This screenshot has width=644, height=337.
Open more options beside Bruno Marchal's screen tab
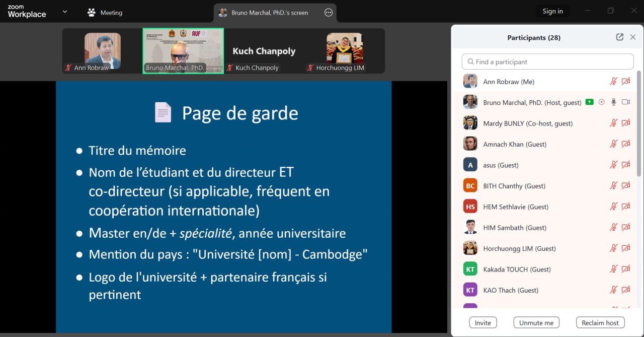[x=329, y=13]
